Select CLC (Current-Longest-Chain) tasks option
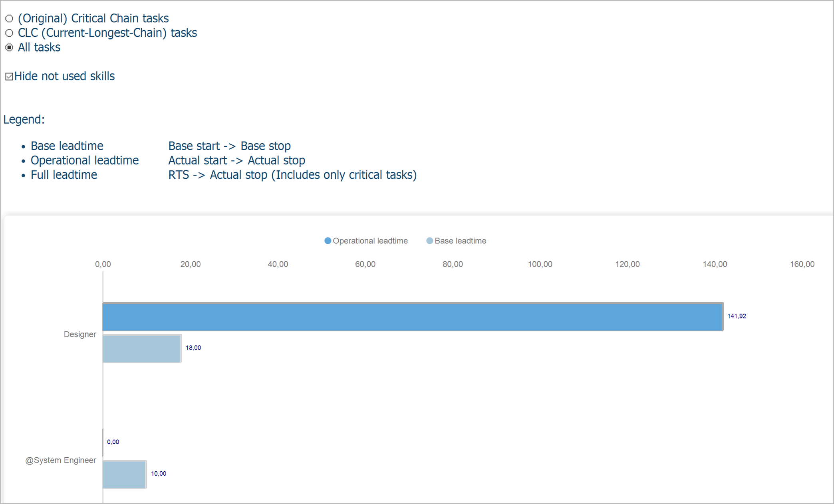 point(9,33)
